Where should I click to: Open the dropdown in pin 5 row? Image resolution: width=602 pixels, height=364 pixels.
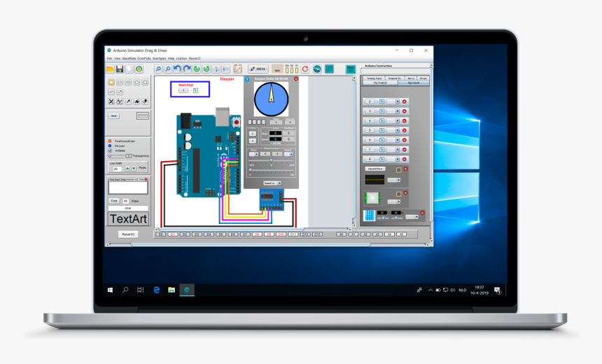[x=393, y=130]
